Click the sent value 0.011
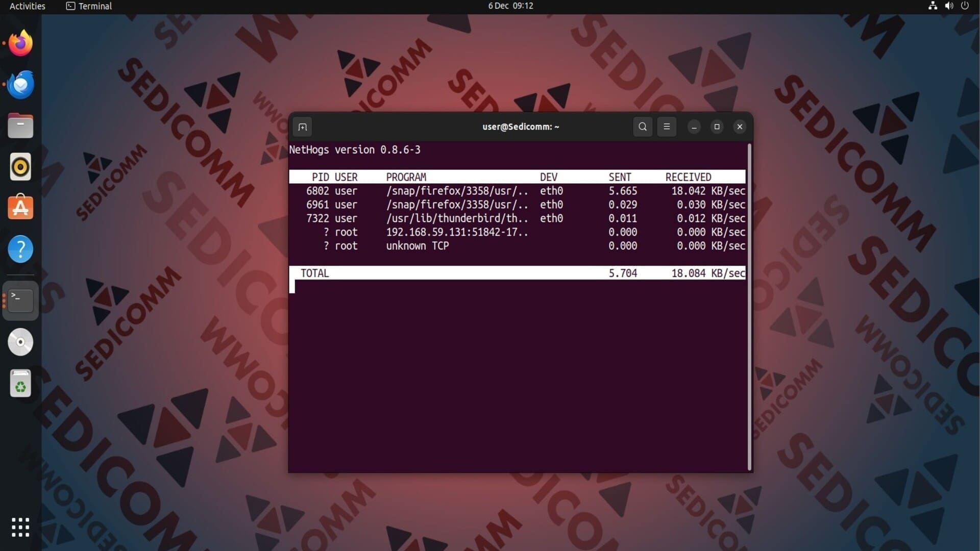 [x=623, y=218]
